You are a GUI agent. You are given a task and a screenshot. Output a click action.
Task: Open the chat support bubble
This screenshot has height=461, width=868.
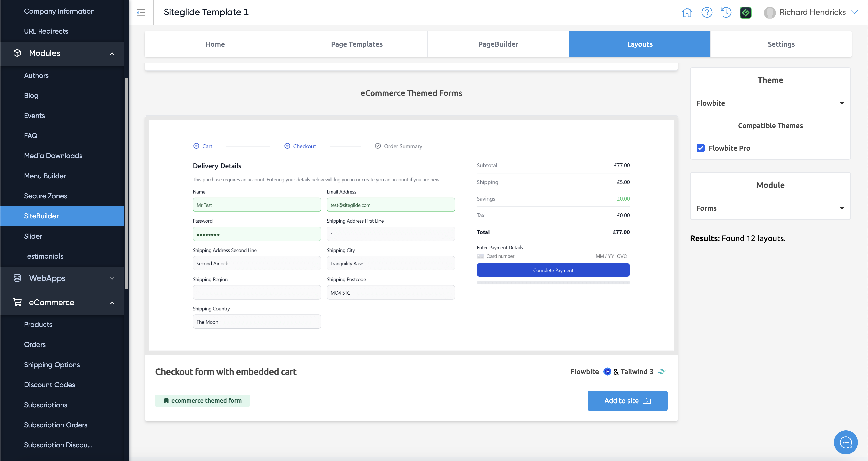[x=845, y=442]
